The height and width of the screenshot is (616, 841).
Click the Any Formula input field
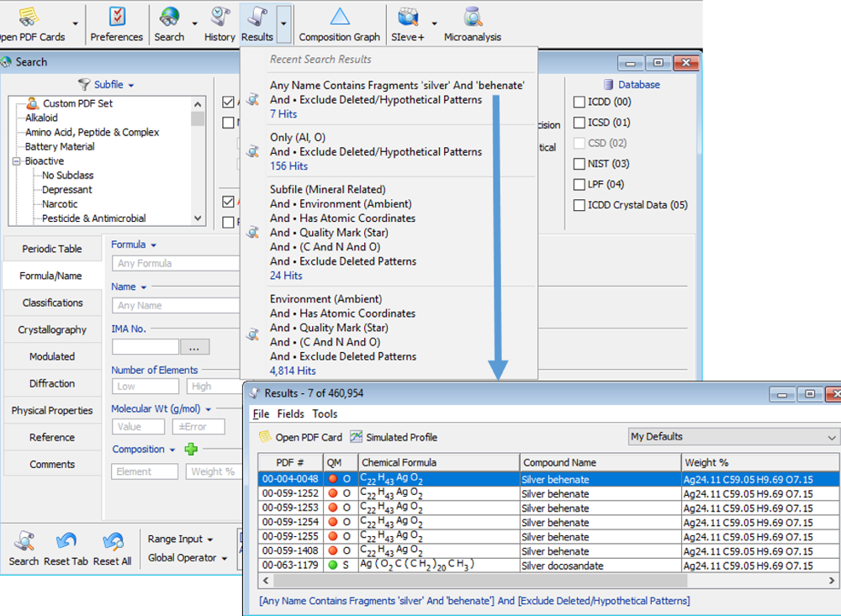pos(176,263)
